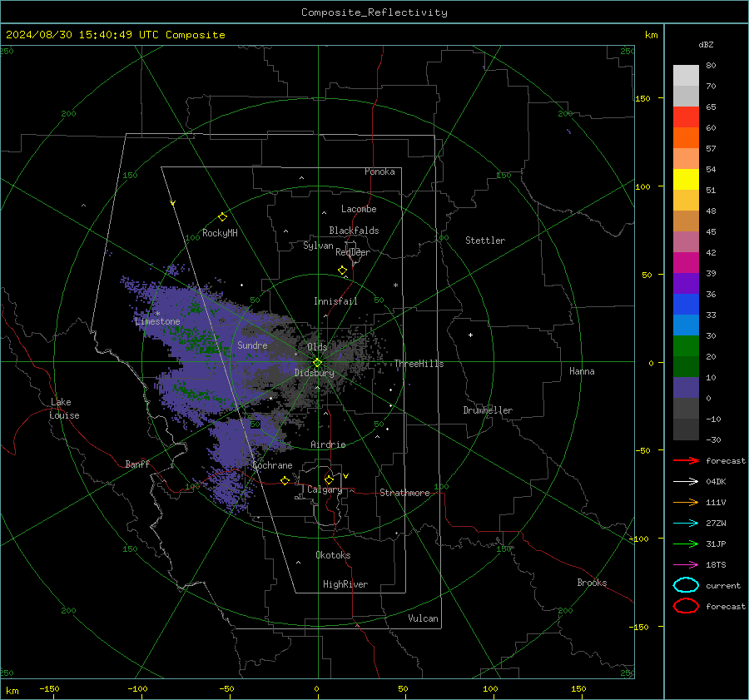Screen dimensions: 749x700
Task: Click the Hanna city label
Action: pyautogui.click(x=582, y=371)
